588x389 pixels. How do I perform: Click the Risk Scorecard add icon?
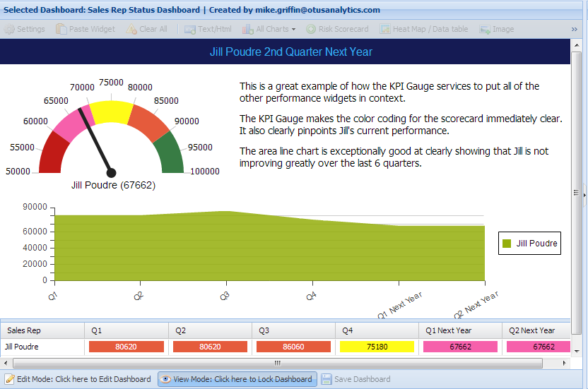point(311,29)
